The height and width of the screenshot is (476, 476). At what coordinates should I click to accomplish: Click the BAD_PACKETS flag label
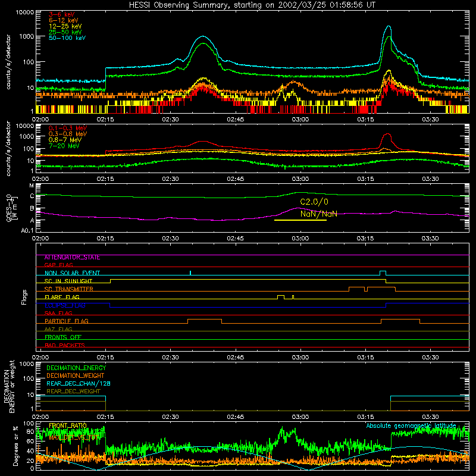65,345
